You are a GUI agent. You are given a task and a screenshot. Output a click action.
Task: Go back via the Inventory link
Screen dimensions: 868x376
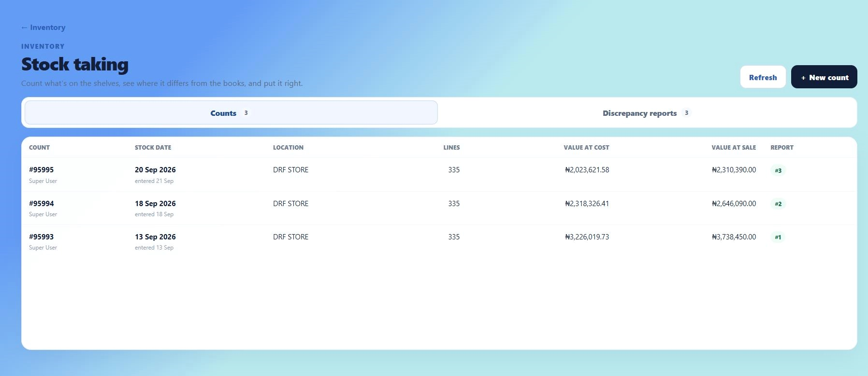(x=43, y=28)
